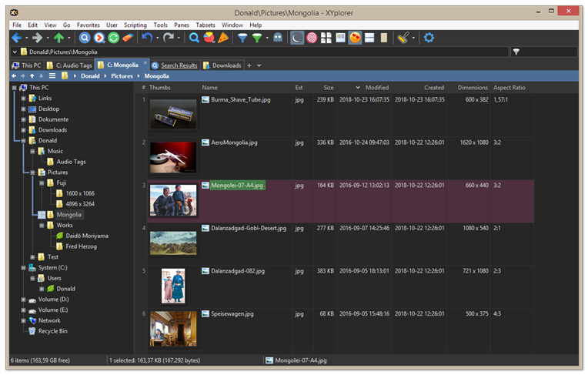Toggle the highlighted colorful ball toolbar button
This screenshot has height=375, width=588.
[x=355, y=38]
